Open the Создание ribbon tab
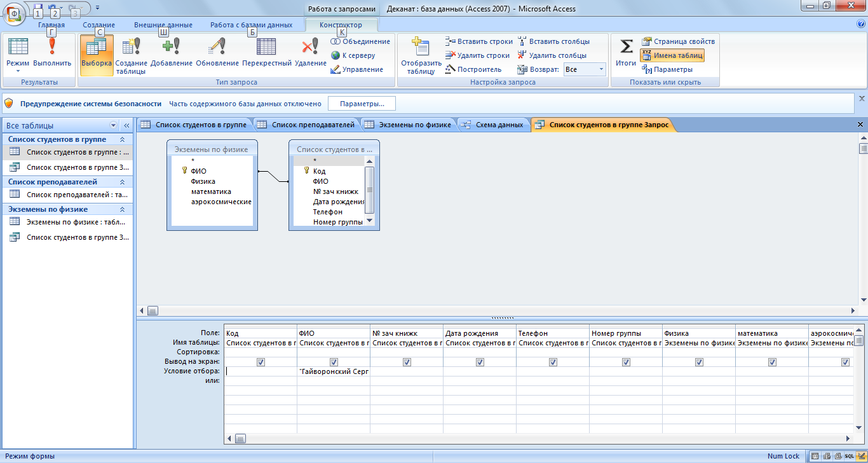The height and width of the screenshot is (463, 868). [98, 25]
